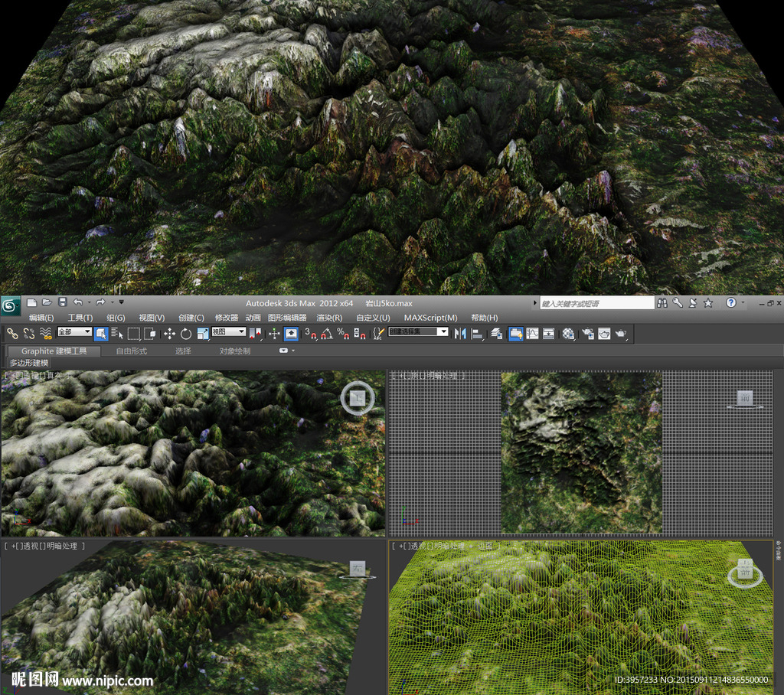Click the Select by Name icon
This screenshot has height=695, width=784.
[117, 334]
